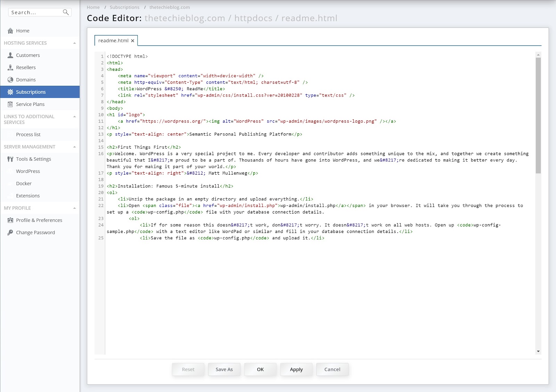Open the Resellers menu item
Viewport: 556px width, 392px height.
tap(40, 67)
